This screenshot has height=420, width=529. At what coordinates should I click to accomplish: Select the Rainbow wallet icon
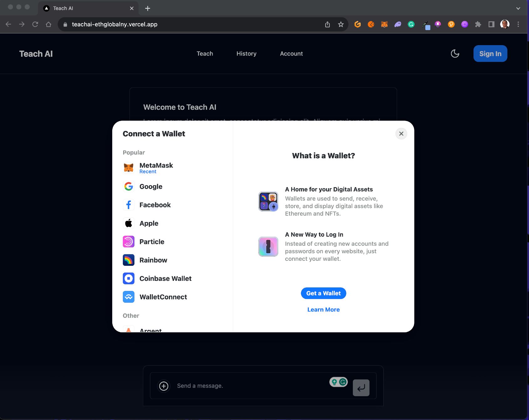click(x=128, y=260)
